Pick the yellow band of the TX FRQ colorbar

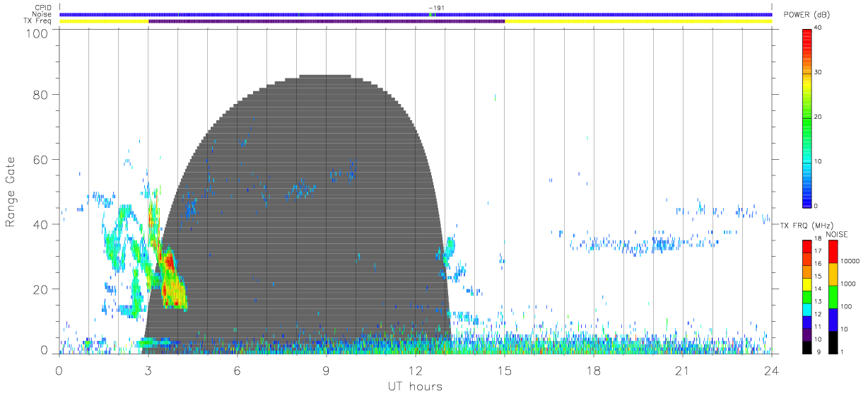click(x=807, y=283)
